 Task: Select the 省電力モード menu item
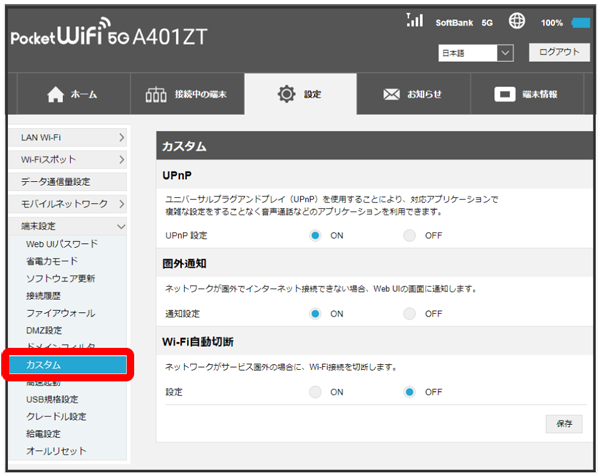(54, 261)
